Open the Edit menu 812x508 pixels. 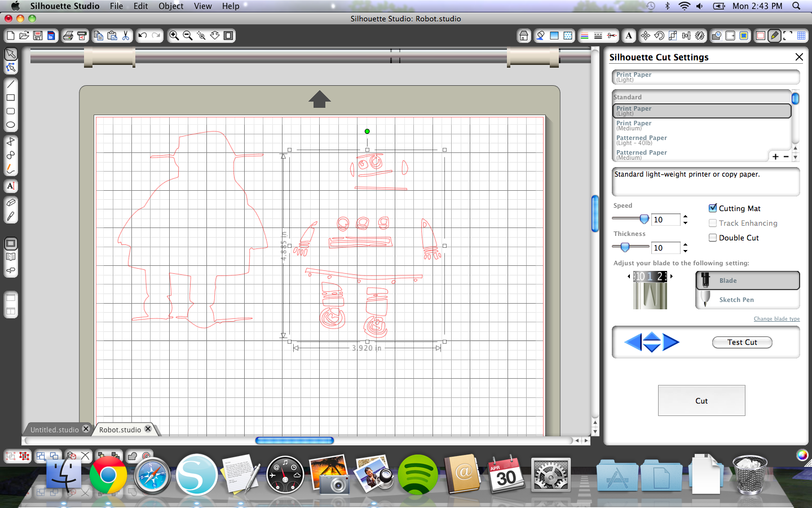(140, 6)
